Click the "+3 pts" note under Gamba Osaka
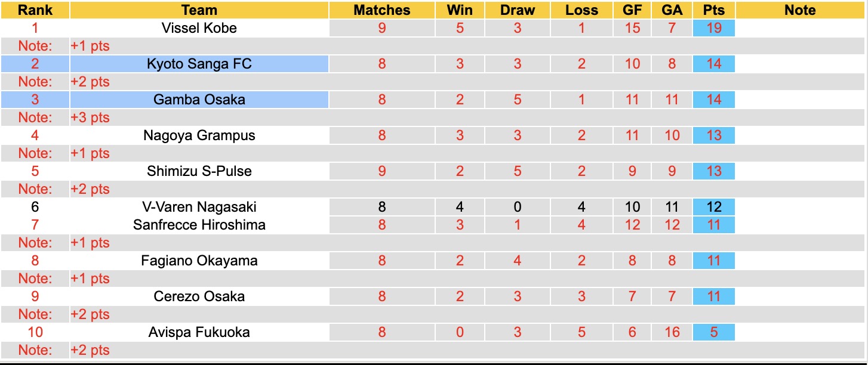 tap(90, 117)
